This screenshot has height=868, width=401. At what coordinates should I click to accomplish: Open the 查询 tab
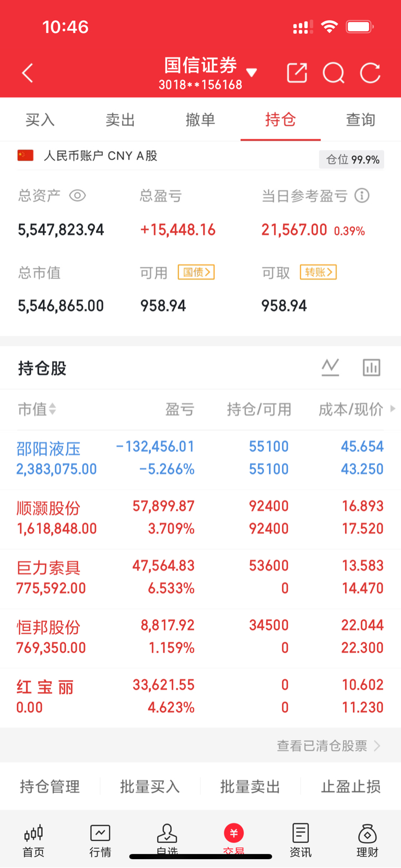(x=361, y=120)
